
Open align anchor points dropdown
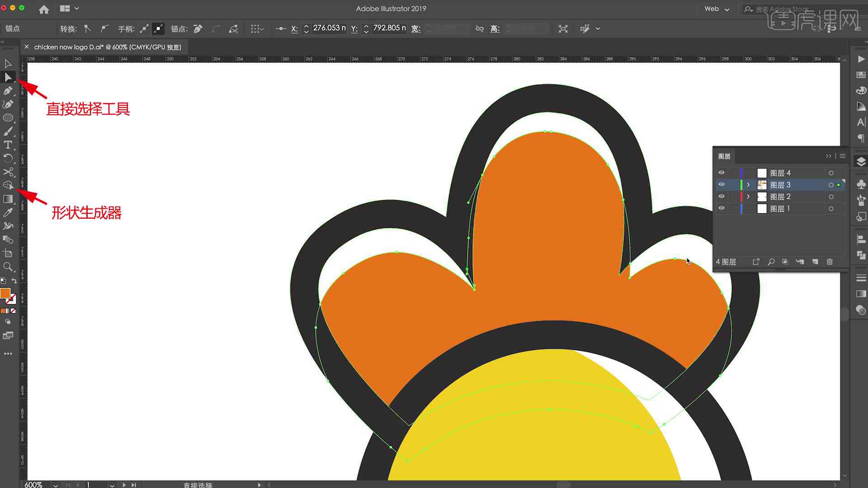(x=257, y=29)
